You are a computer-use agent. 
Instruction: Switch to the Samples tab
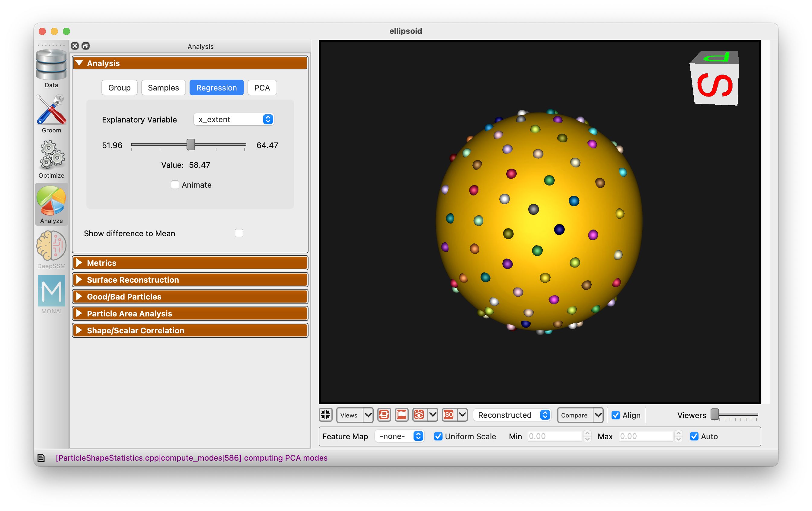(x=163, y=88)
